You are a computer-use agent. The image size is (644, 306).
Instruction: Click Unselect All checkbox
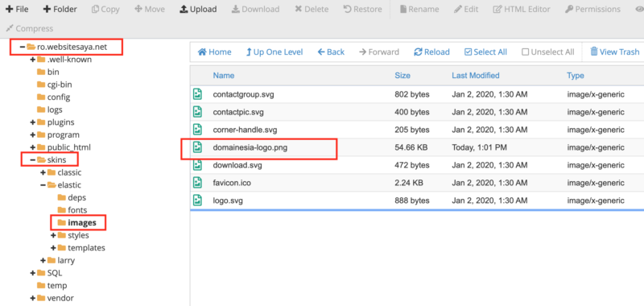548,52
